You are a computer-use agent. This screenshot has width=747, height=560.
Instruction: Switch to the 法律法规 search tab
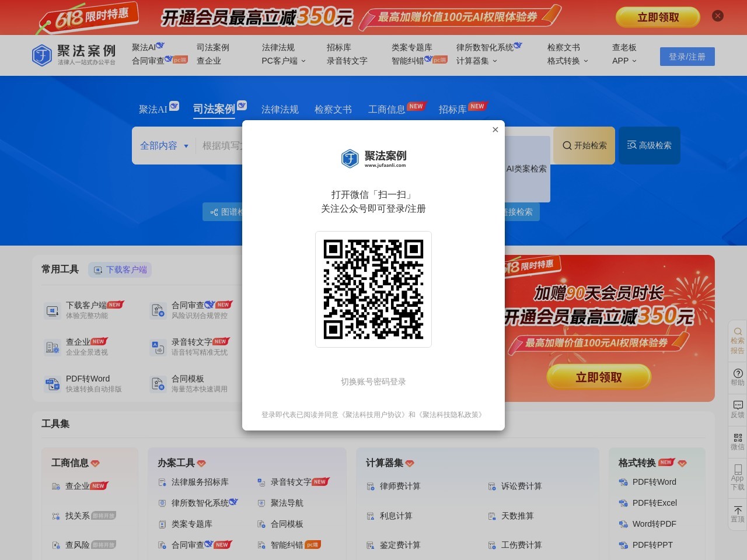pyautogui.click(x=280, y=109)
